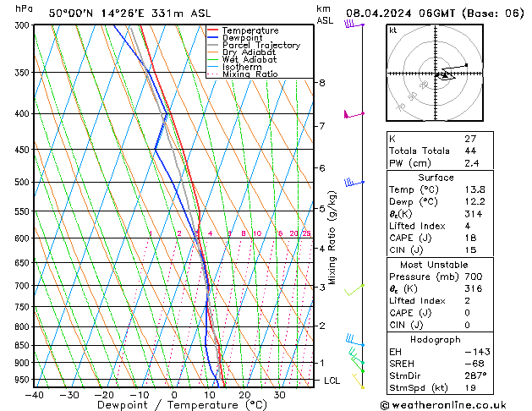
Task: Click the Most Unstable Lifted Index value 2
Action: coord(468,301)
